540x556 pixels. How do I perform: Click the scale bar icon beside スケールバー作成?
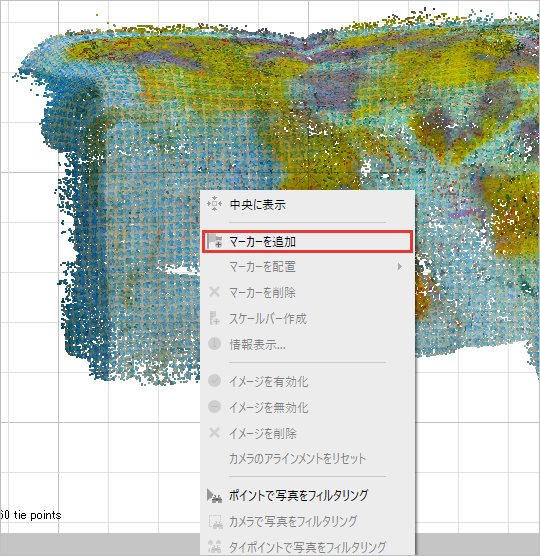pos(215,318)
